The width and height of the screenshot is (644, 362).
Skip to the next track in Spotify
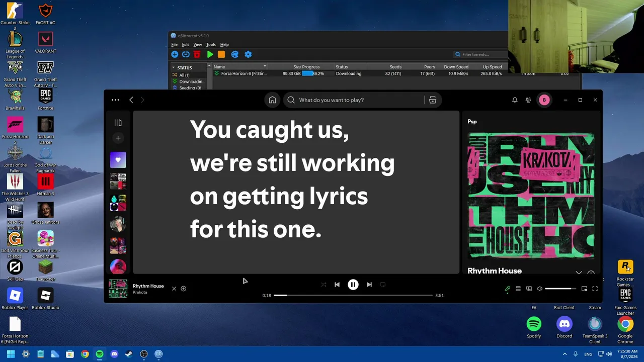pos(369,285)
